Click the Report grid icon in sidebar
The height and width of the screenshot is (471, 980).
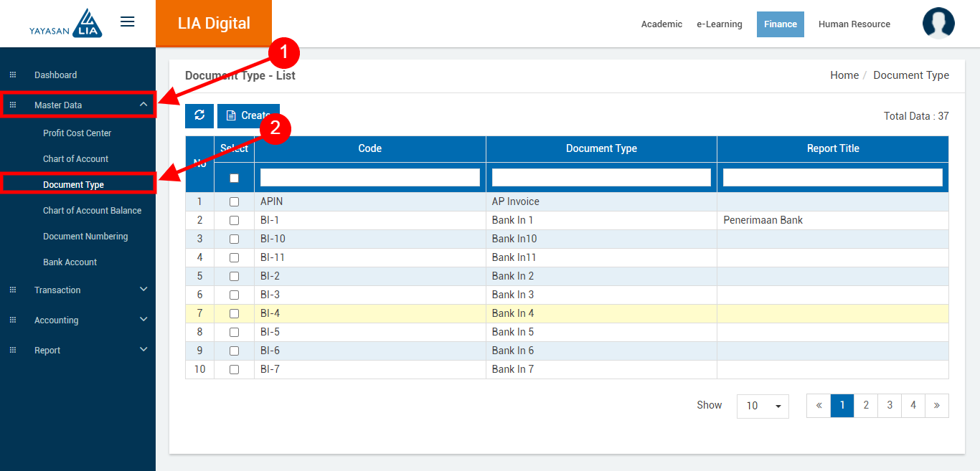click(x=12, y=351)
